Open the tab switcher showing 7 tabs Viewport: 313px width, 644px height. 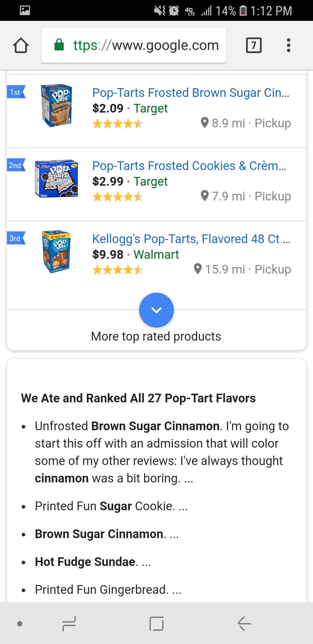pyautogui.click(x=254, y=46)
